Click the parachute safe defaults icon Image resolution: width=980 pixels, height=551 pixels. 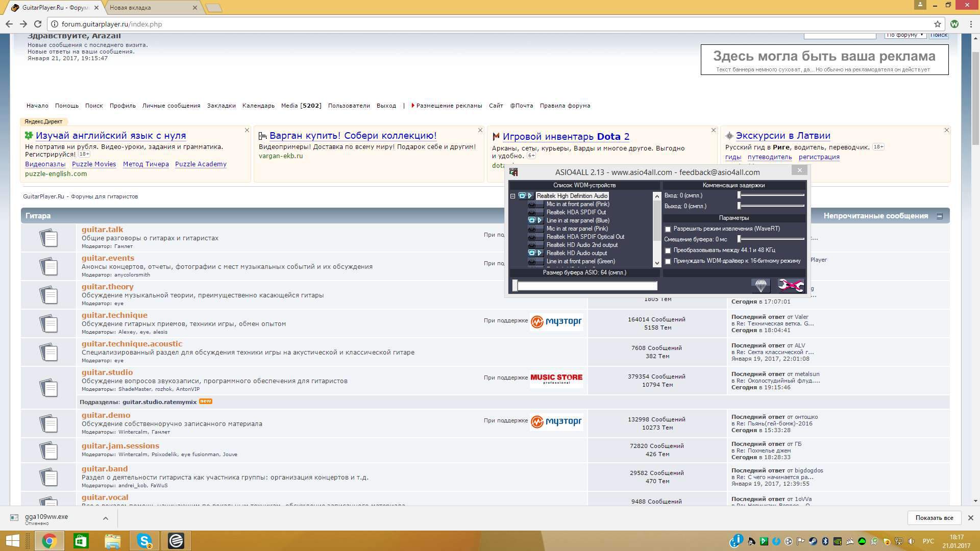(761, 286)
